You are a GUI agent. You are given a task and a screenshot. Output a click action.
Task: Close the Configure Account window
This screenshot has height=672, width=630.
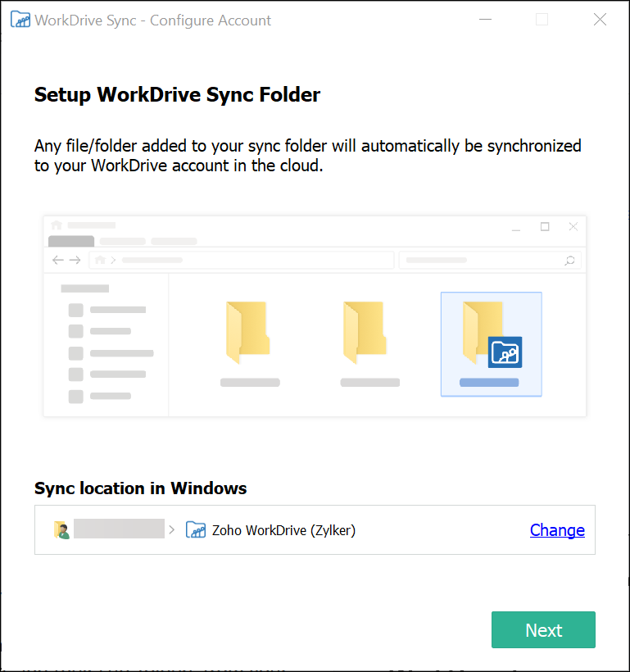tap(600, 20)
